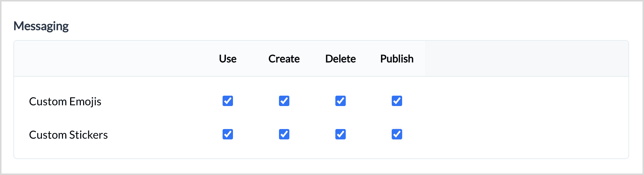Disable Delete permission for Custom Emojis
This screenshot has height=175, width=644.
[x=341, y=101]
